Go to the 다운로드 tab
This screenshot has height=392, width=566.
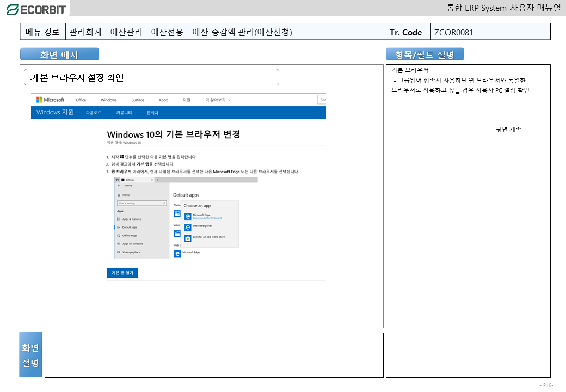(x=93, y=113)
